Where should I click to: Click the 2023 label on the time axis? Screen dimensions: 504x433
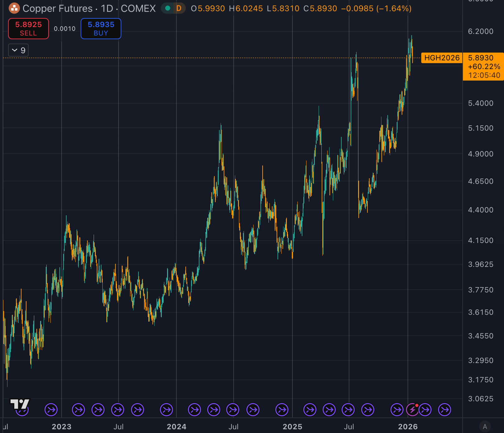coord(62,427)
